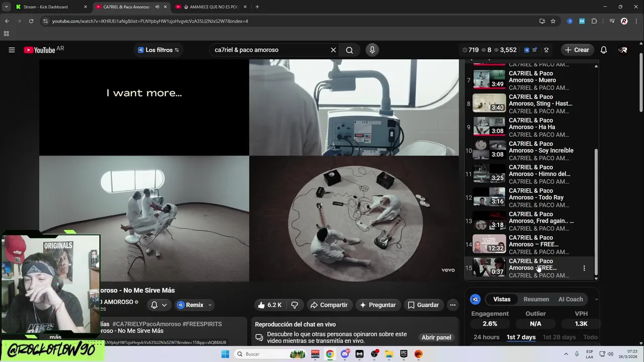Expand the Remix dropdown arrow
644x362 pixels.
coord(210,305)
